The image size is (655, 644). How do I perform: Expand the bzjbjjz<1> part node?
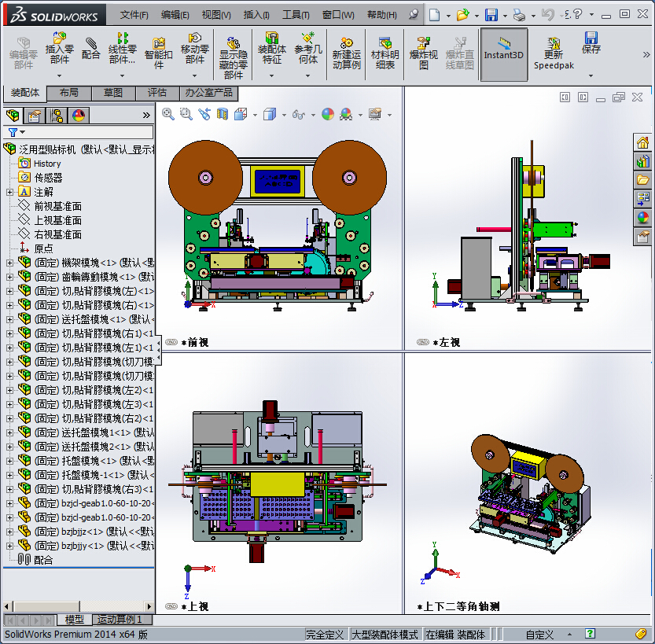pos(9,532)
